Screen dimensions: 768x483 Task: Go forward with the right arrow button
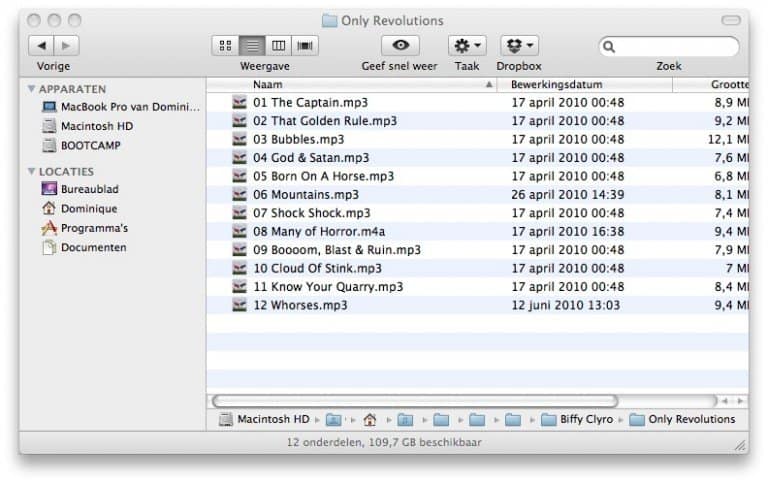[66, 46]
